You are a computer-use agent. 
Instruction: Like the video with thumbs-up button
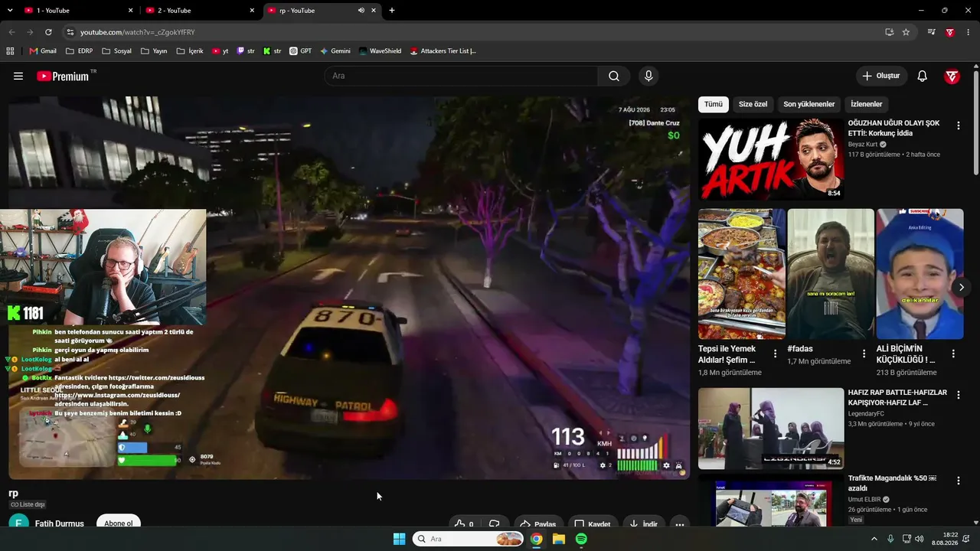[464, 524]
